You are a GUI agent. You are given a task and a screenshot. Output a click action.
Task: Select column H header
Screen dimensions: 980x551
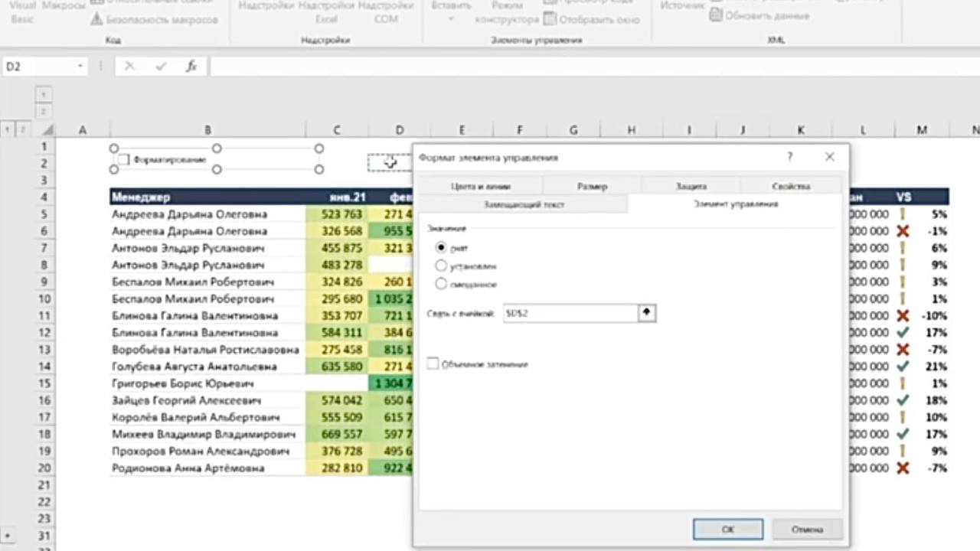(631, 130)
